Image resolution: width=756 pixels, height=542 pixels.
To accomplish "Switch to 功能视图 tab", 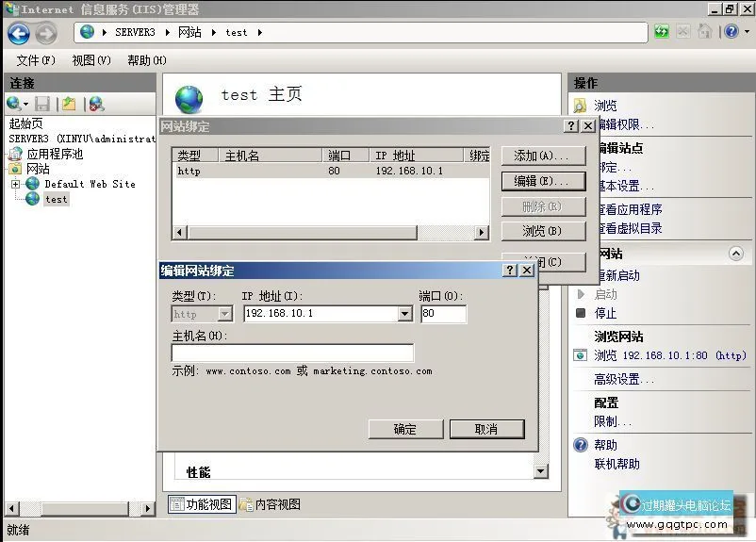I will tap(202, 504).
